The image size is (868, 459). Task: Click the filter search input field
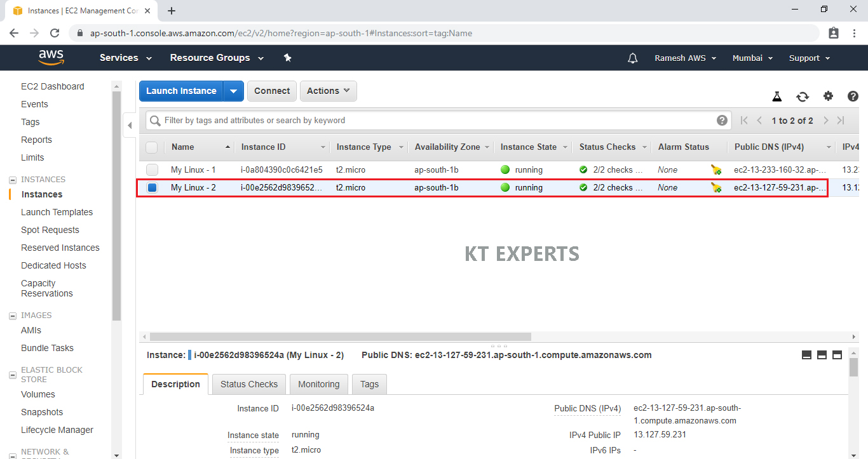coord(438,120)
